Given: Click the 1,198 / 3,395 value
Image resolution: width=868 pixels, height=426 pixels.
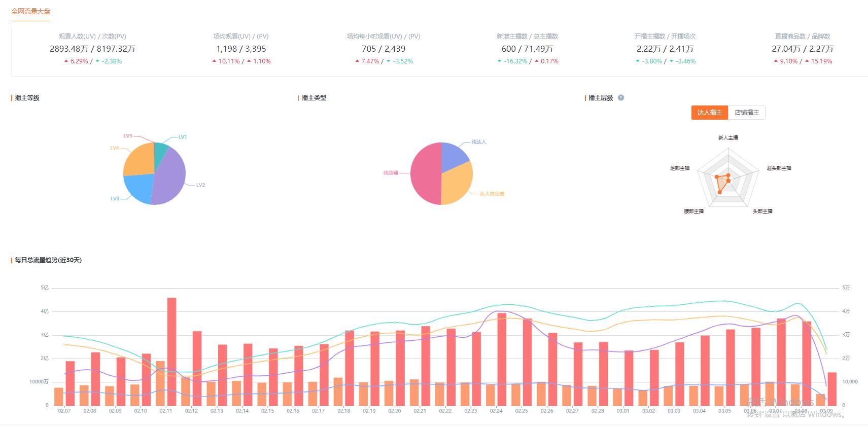Looking at the screenshot, I should click(241, 49).
